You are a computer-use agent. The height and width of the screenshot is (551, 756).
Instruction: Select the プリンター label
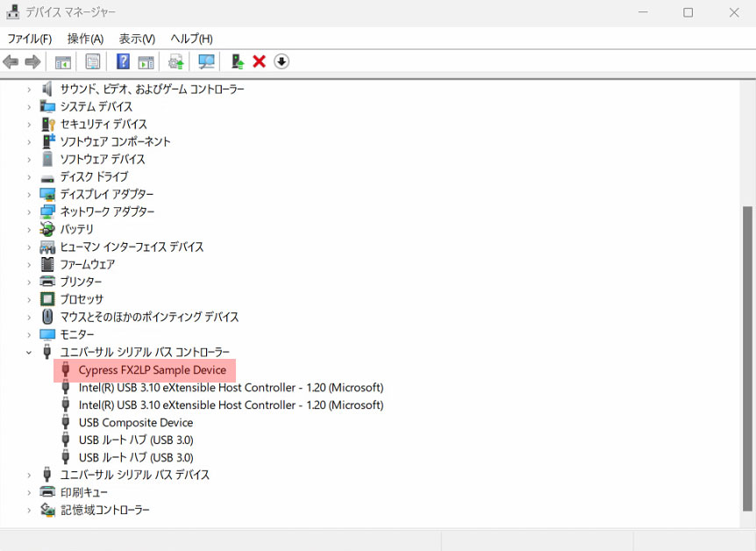pos(81,282)
